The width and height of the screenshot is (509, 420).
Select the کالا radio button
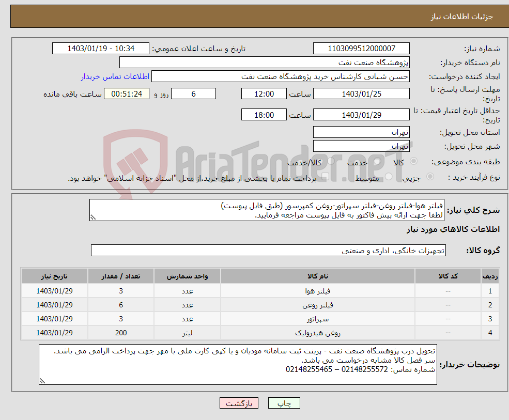413,161
